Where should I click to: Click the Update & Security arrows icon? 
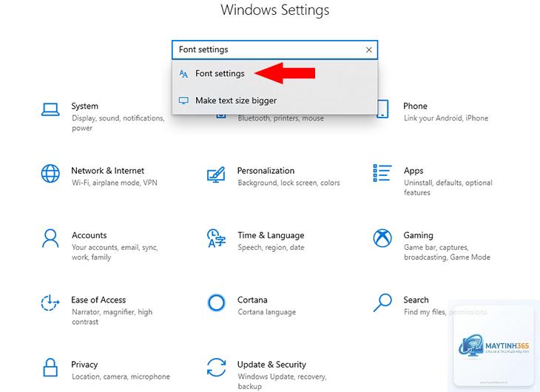click(216, 367)
